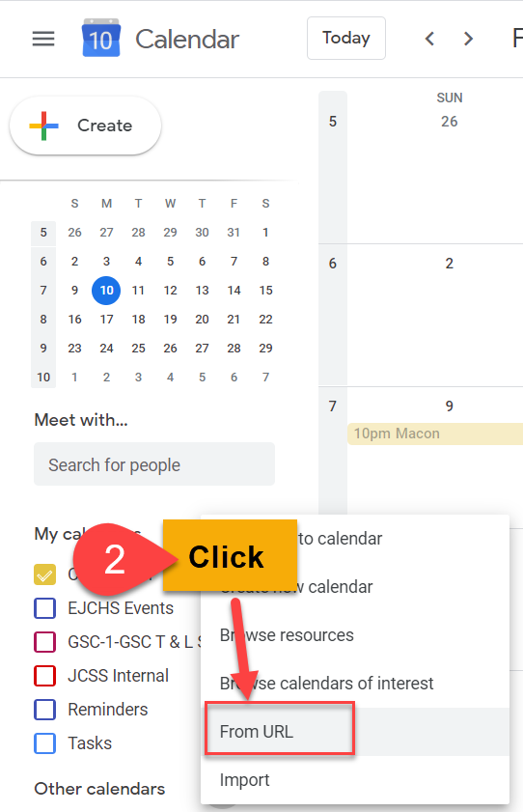This screenshot has width=523, height=812.
Task: Go to the previous period arrow
Action: tap(429, 39)
